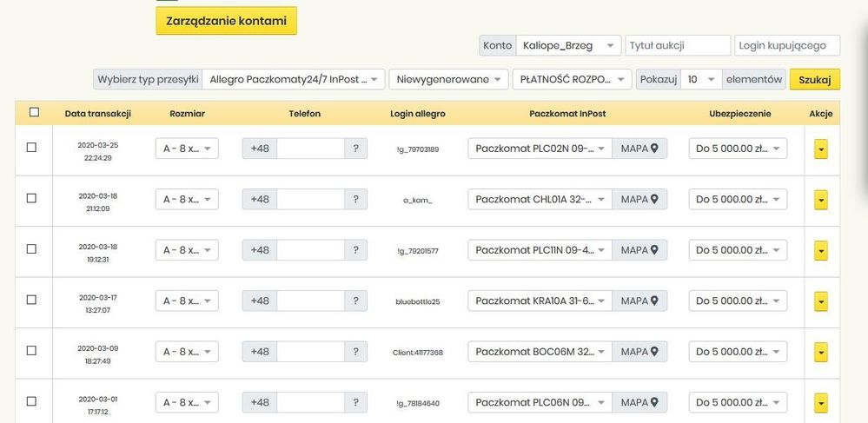
Task: Open insurance dropdown for Client:41177368 row
Action: click(x=738, y=352)
